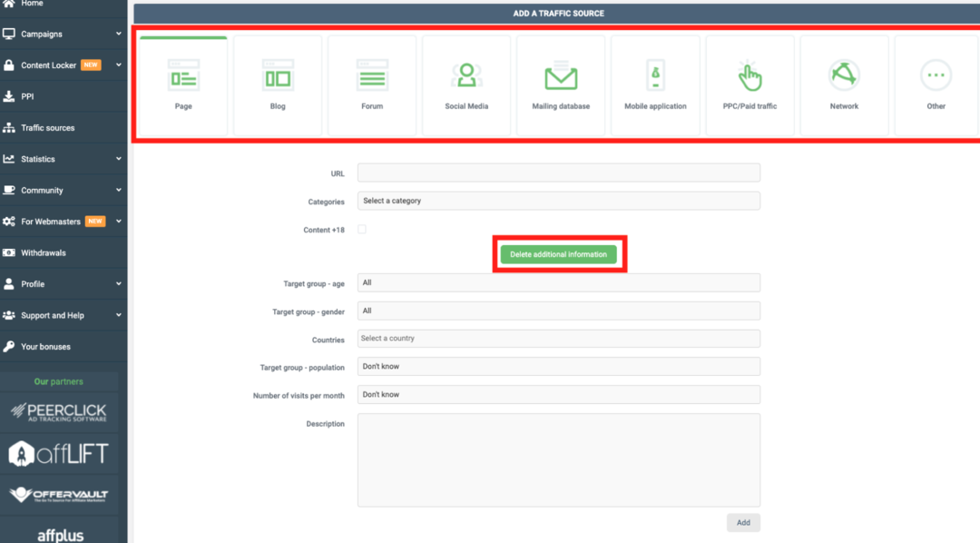Choose the Mobile application traffic source
Screen dimensions: 980x543
[655, 84]
